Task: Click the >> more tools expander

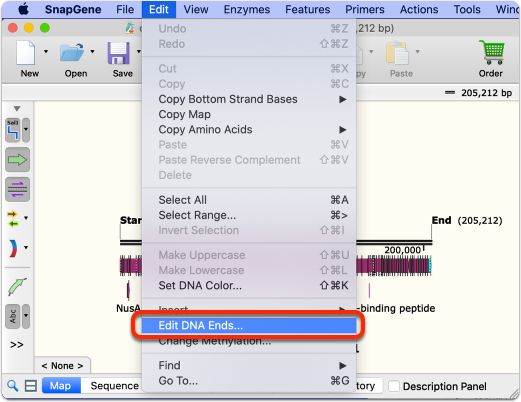Action: click(17, 345)
